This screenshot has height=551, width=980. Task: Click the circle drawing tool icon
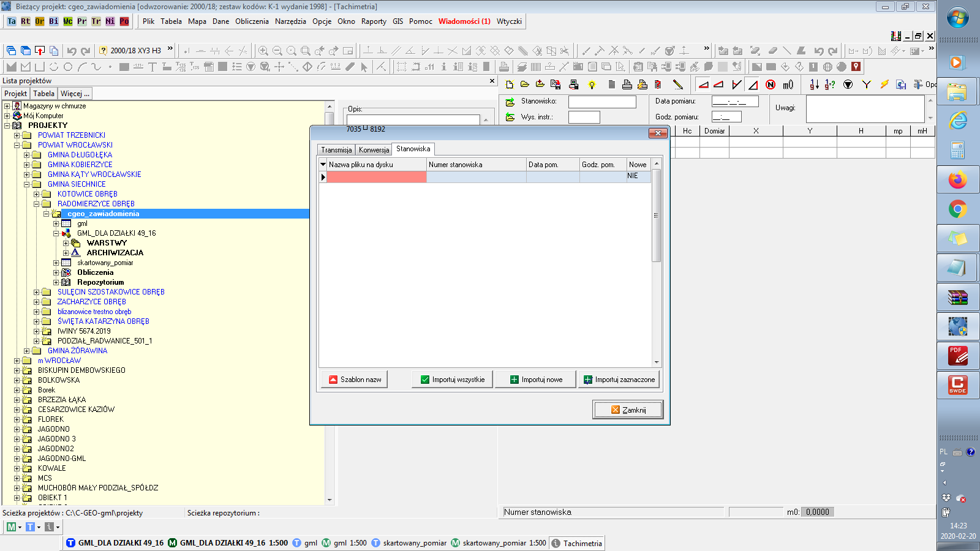click(x=68, y=67)
